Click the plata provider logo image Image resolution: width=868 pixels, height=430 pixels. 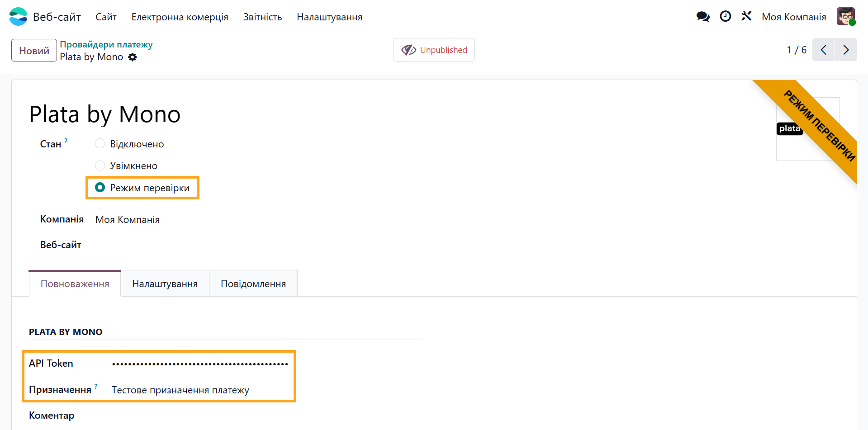[x=808, y=129]
